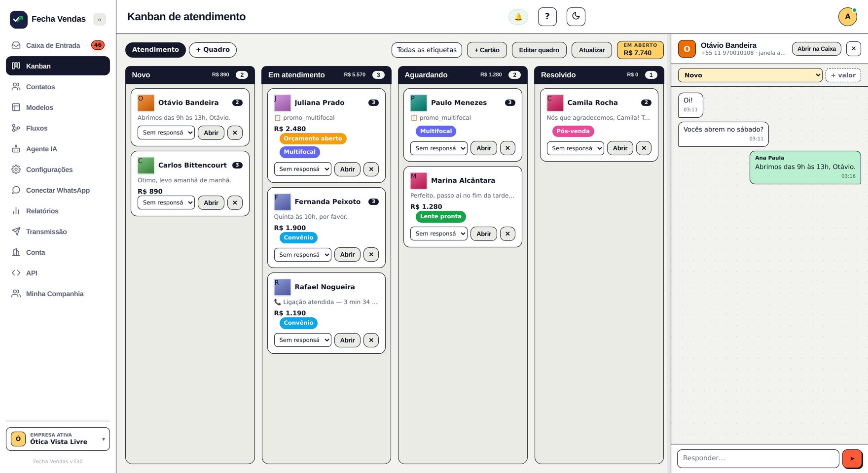The height and width of the screenshot is (473, 868).
Task: Click the + Quadro button
Action: pos(213,50)
